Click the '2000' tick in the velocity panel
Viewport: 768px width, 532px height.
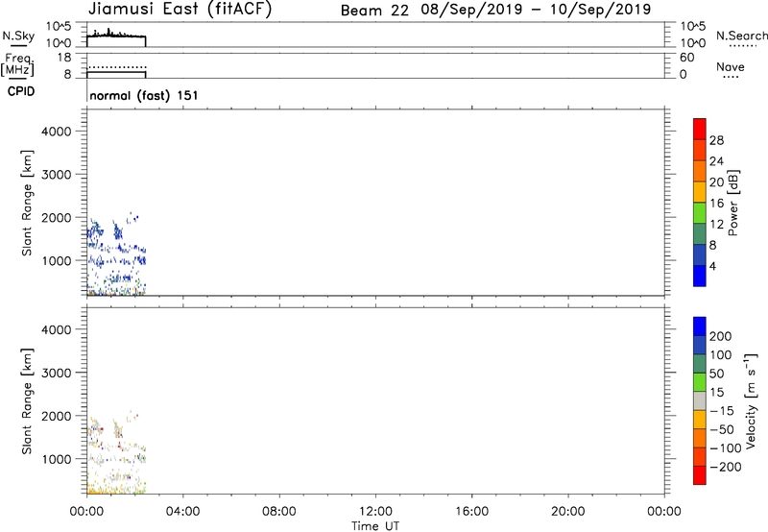click(x=57, y=416)
